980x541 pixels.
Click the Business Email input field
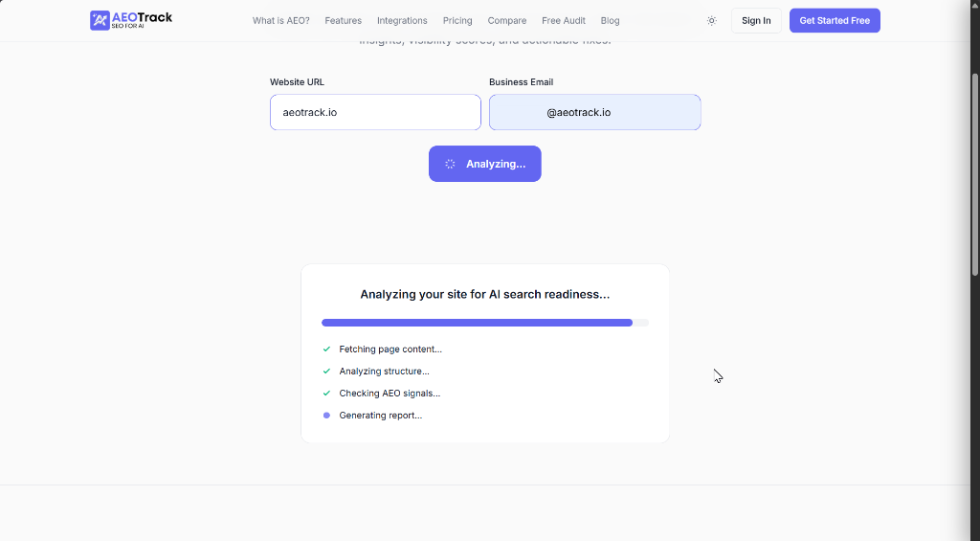click(595, 113)
